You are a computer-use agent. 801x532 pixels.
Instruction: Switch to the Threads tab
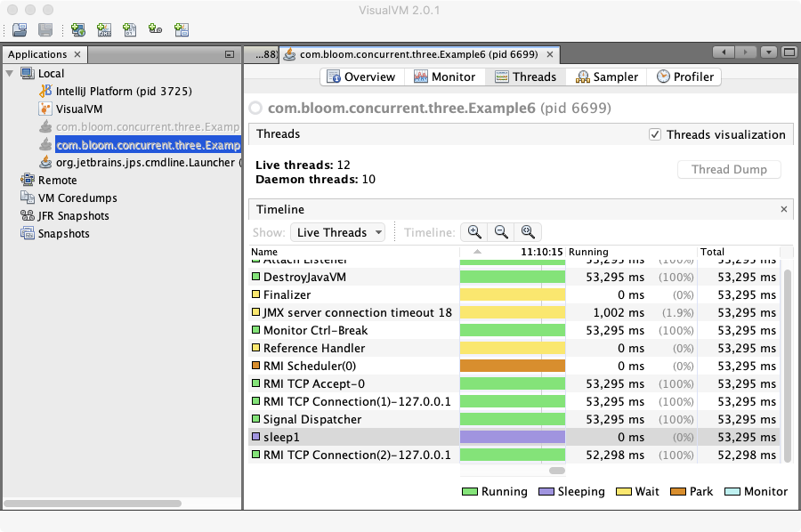(x=526, y=77)
